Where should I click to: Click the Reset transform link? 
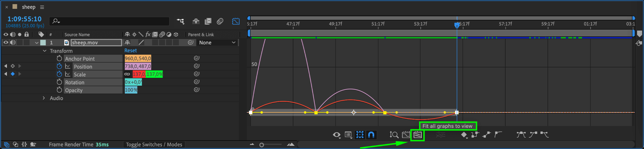(x=130, y=50)
